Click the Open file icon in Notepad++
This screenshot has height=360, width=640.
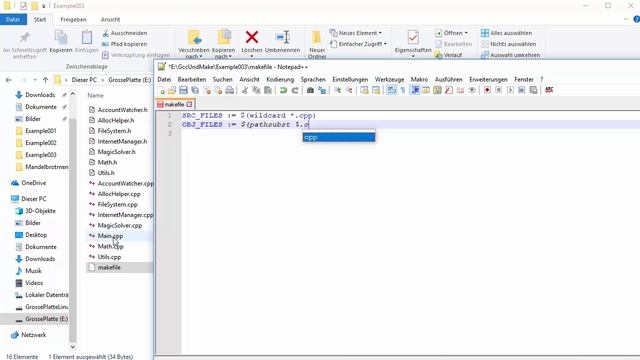point(172,90)
